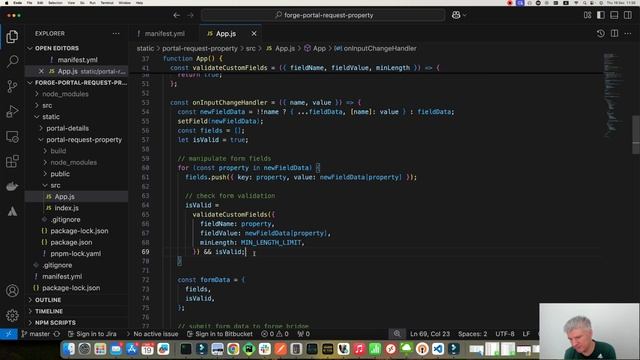Click the errors and warnings indicator

275,334
